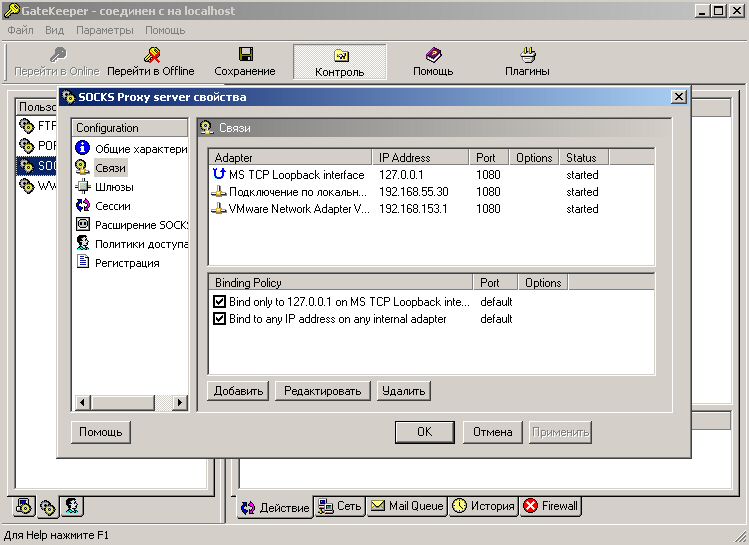Screen dimensions: 749x545
Task: Click the greyed Перейти в Online key icon
Action: click(58, 55)
